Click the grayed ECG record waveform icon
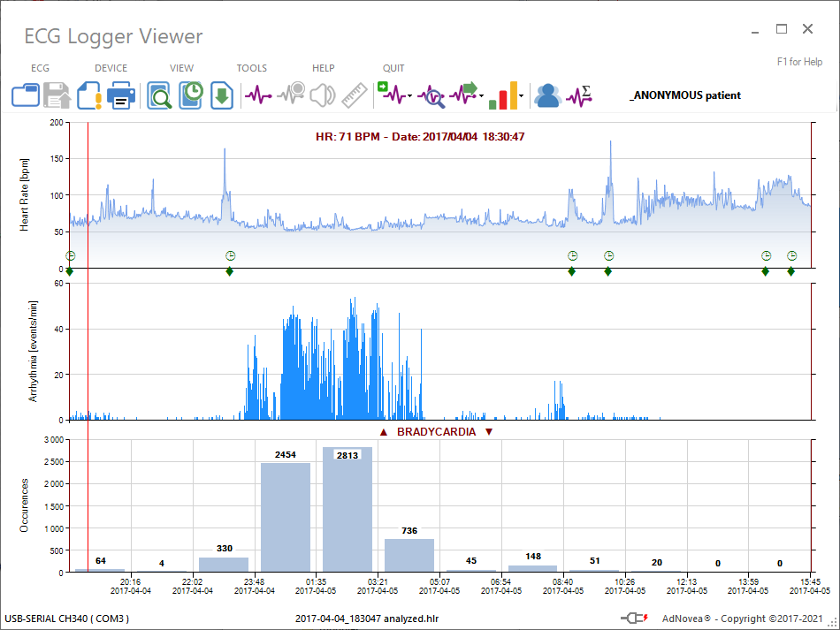Image resolution: width=840 pixels, height=630 pixels. pyautogui.click(x=292, y=94)
